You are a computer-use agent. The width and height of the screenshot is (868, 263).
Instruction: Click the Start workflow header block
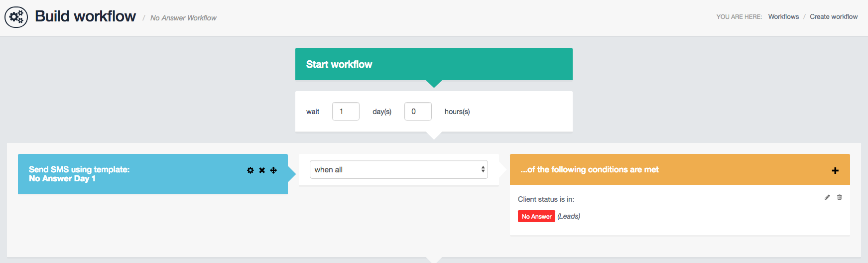tap(434, 64)
